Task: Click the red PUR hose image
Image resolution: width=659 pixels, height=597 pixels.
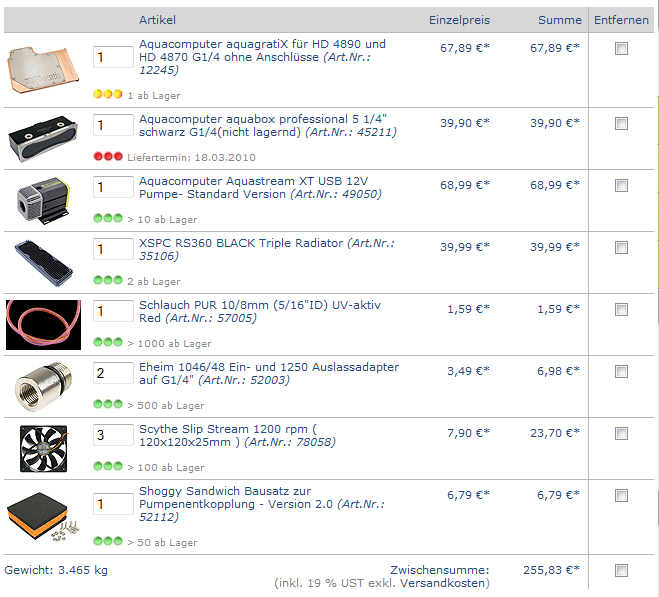Action: point(43,325)
